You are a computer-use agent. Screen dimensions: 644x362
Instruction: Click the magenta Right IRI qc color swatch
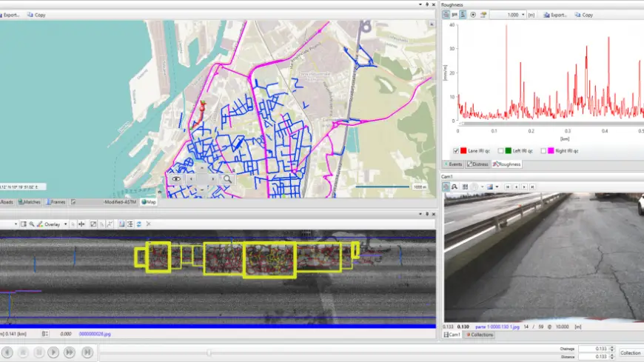point(551,151)
